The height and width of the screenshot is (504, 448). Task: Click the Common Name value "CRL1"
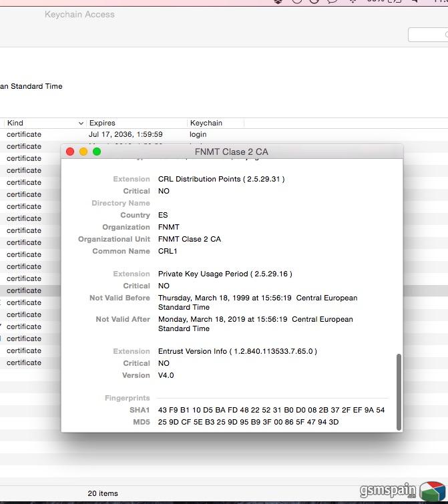tap(168, 251)
